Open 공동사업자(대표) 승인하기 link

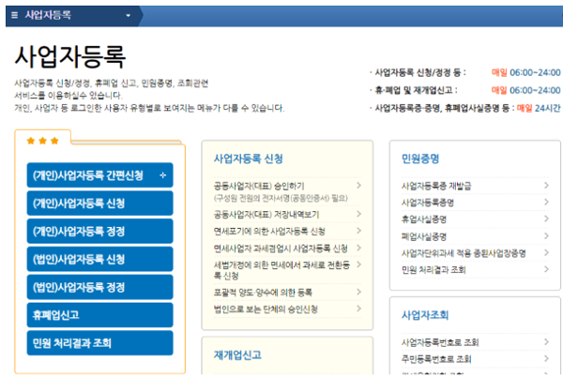(x=259, y=187)
